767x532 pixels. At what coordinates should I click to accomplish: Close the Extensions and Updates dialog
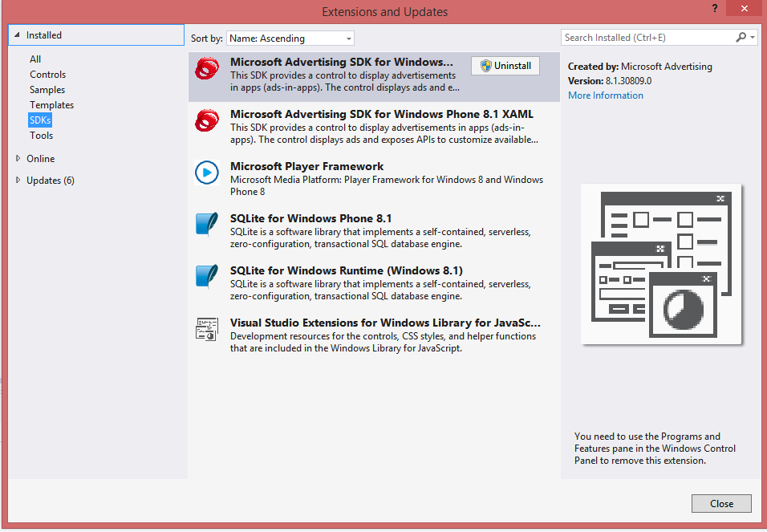721,504
